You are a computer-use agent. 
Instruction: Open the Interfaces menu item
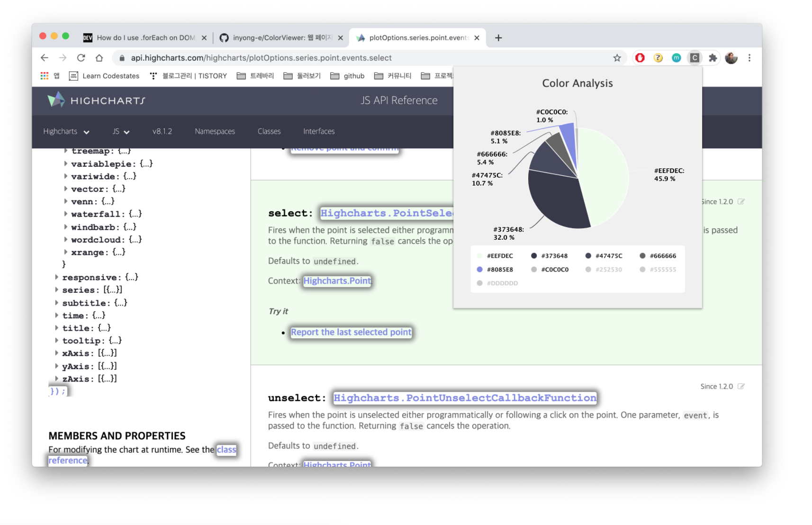point(319,131)
